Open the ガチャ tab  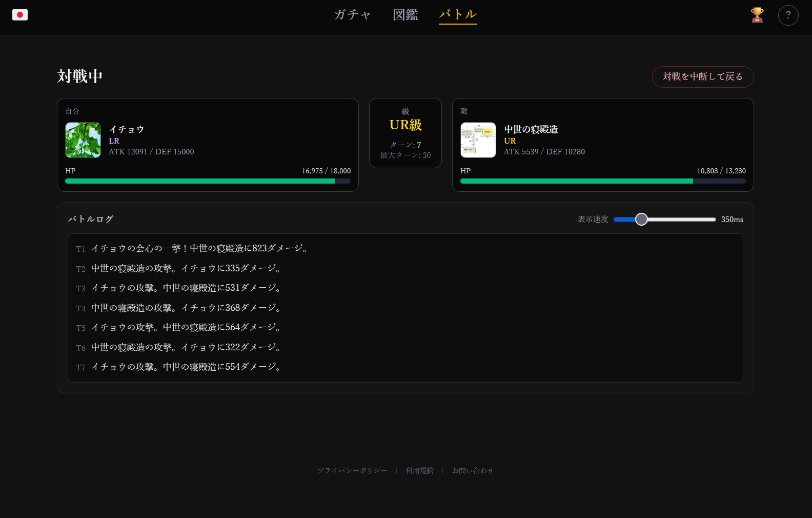tap(352, 15)
